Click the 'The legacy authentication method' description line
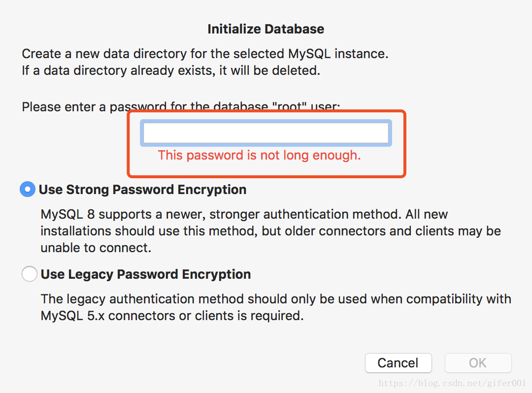This screenshot has width=532, height=393. (276, 299)
